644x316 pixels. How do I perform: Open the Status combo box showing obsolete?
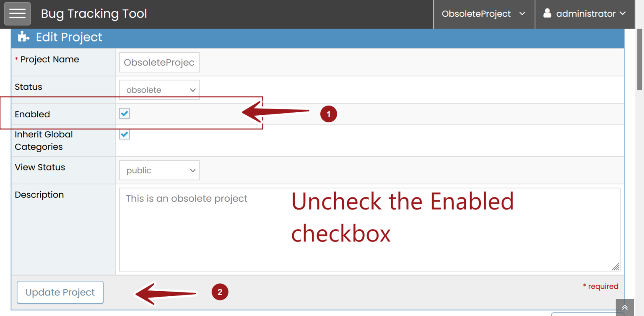click(159, 89)
